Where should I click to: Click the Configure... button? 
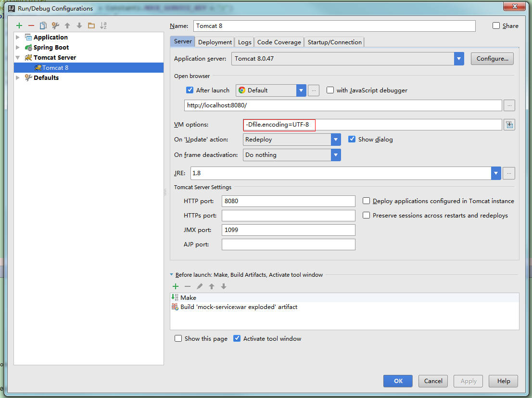[492, 59]
